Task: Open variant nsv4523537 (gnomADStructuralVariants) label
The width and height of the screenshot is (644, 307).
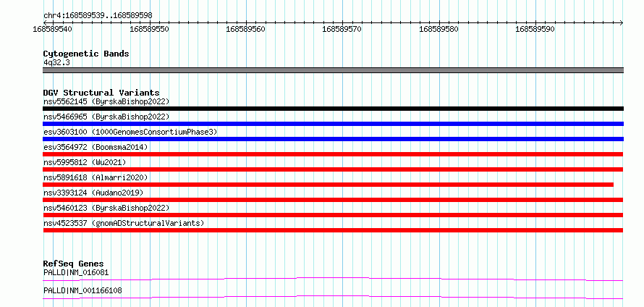Action: pyautogui.click(x=124, y=223)
